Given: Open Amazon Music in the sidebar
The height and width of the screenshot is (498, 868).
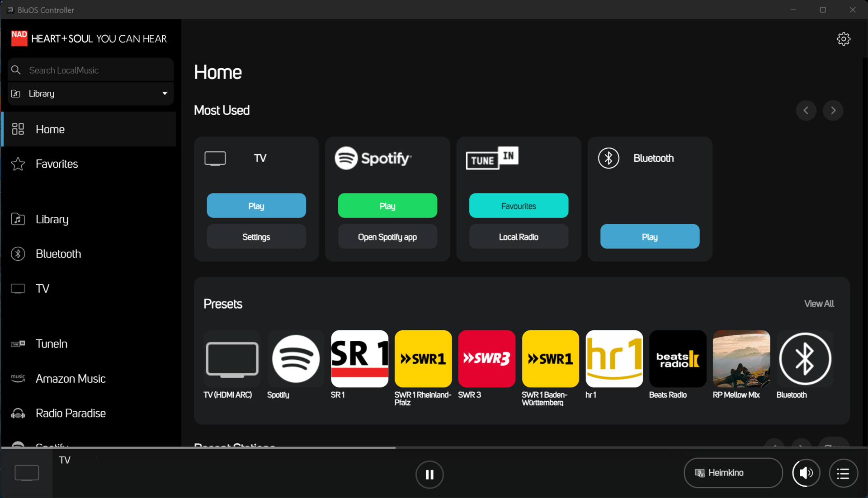Looking at the screenshot, I should click(x=71, y=379).
